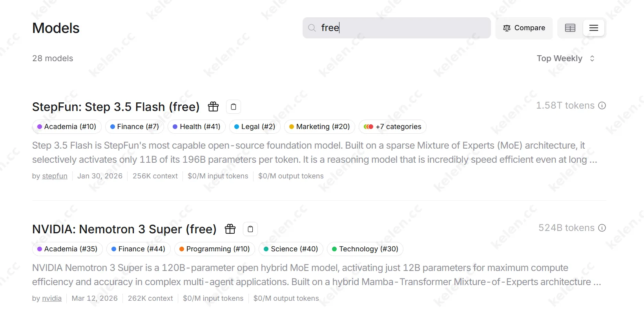Open the stepfun author link

click(x=55, y=176)
